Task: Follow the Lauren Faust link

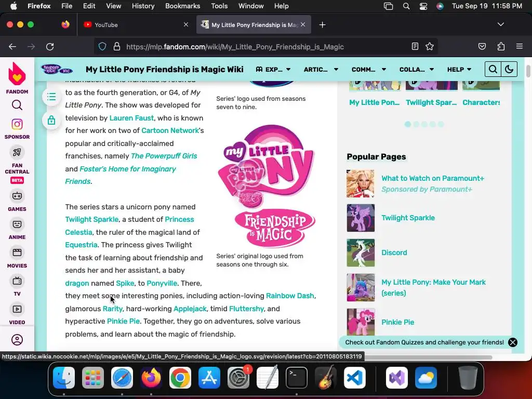Action: click(131, 118)
